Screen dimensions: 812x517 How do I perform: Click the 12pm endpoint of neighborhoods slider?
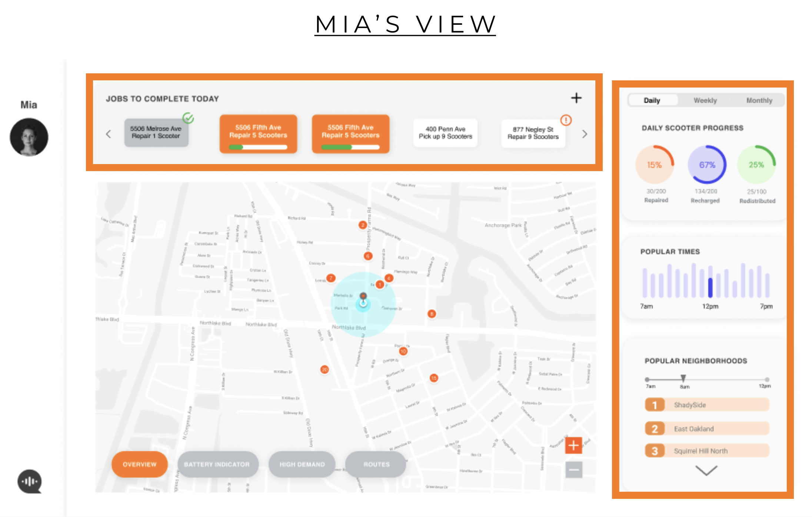coord(767,379)
